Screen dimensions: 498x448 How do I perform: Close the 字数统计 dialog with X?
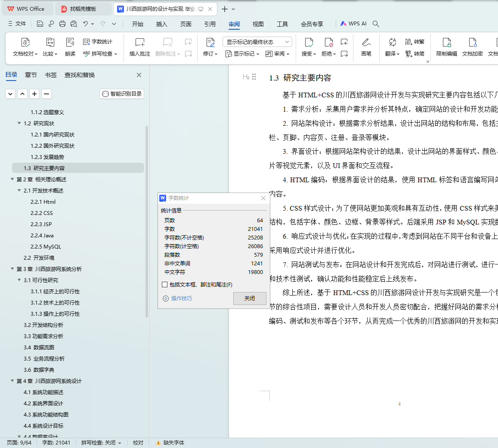(x=263, y=198)
